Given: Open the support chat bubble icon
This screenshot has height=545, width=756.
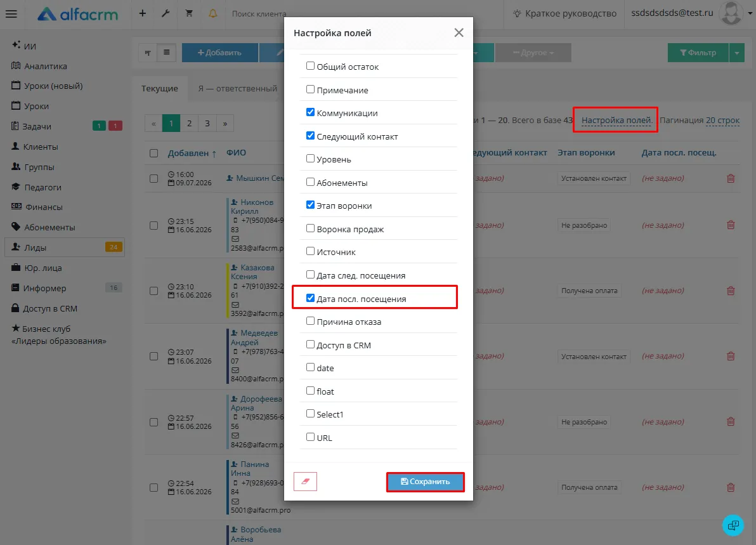Looking at the screenshot, I should tap(733, 525).
